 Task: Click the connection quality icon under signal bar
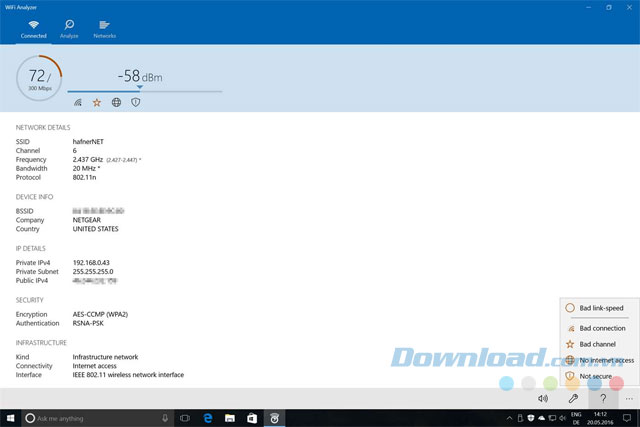pos(78,102)
